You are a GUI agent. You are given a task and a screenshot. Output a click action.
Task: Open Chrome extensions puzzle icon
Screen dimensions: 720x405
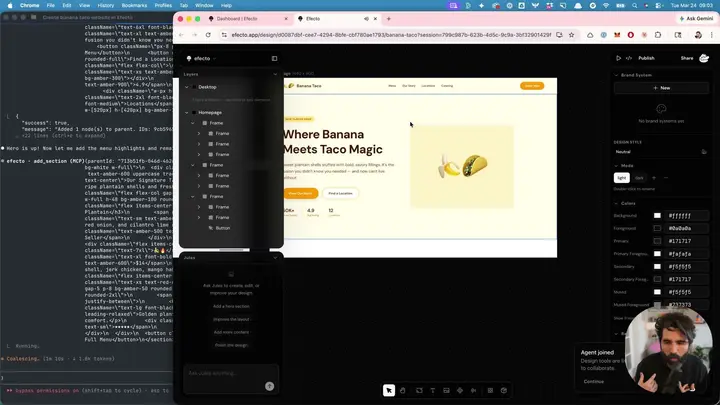point(658,35)
